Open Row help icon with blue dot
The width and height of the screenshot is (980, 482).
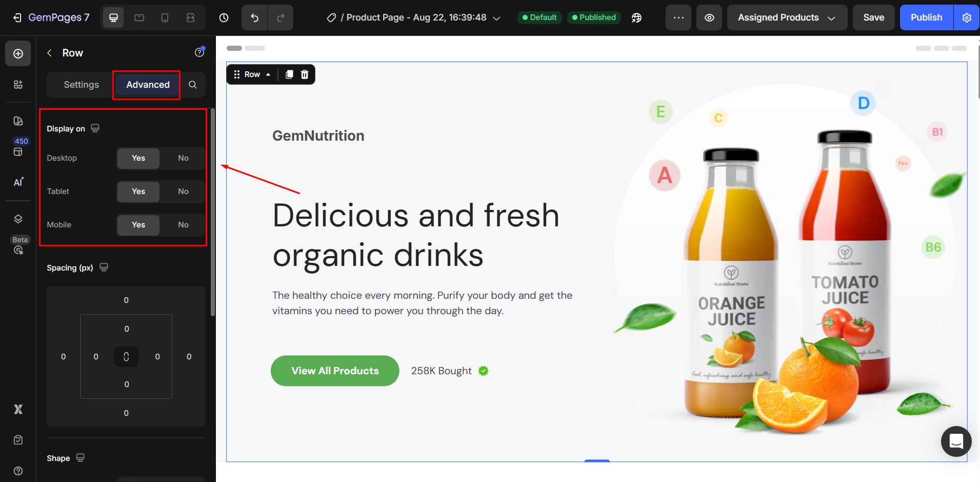[x=199, y=52]
